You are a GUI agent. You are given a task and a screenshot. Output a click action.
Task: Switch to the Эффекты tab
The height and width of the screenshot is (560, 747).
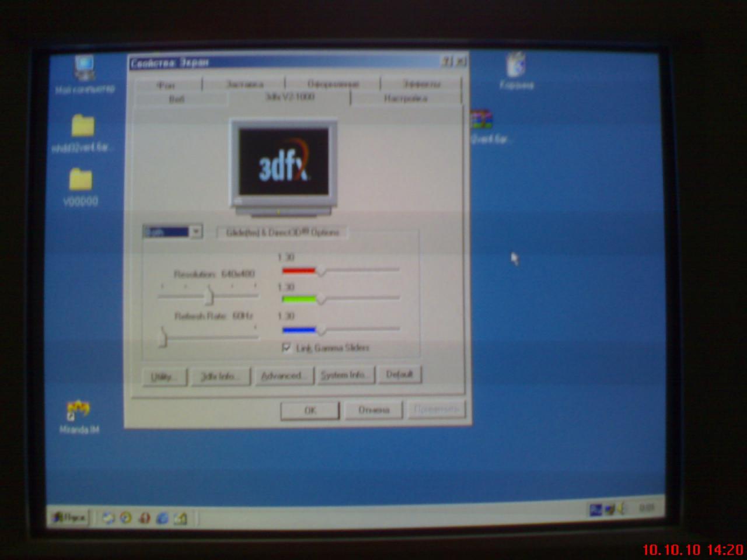point(421,85)
